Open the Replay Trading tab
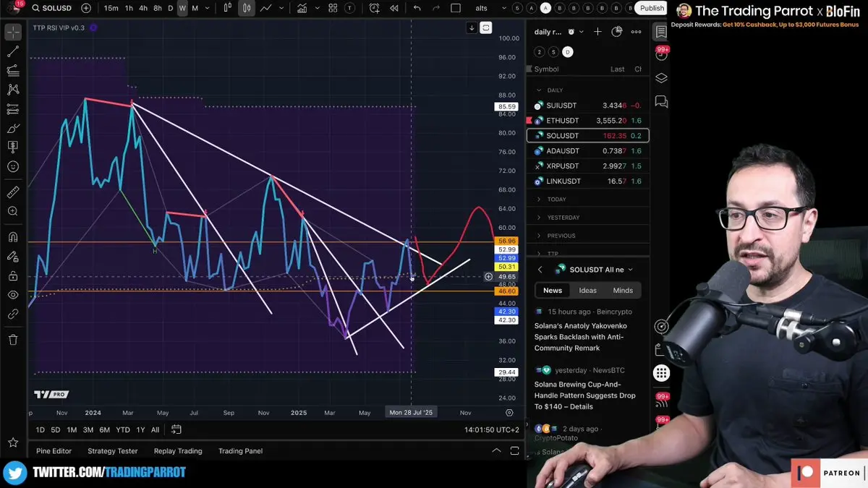This screenshot has height=488, width=868. pyautogui.click(x=178, y=451)
